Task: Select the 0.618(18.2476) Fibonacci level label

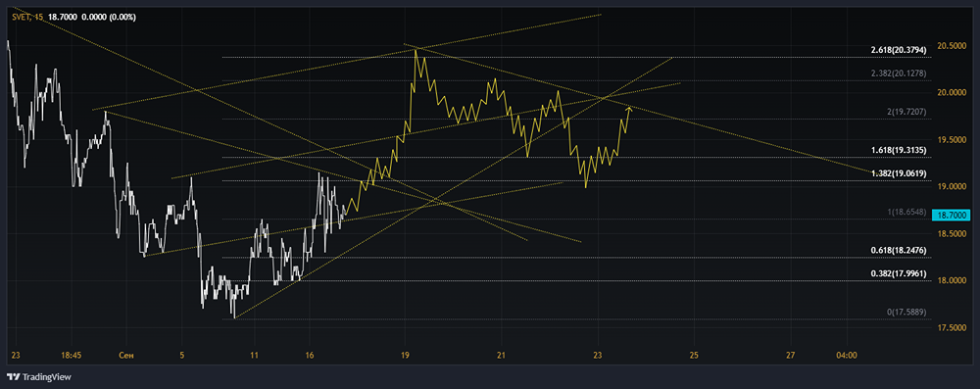Action: 899,250
